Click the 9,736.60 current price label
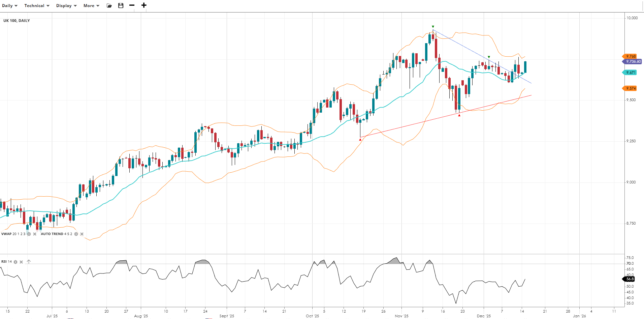644x319 pixels. [633, 62]
